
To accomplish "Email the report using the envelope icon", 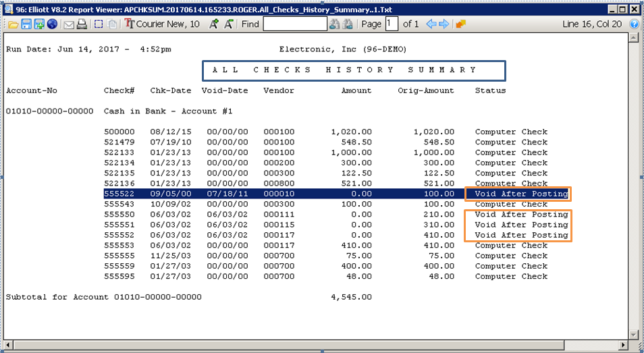I will (68, 24).
